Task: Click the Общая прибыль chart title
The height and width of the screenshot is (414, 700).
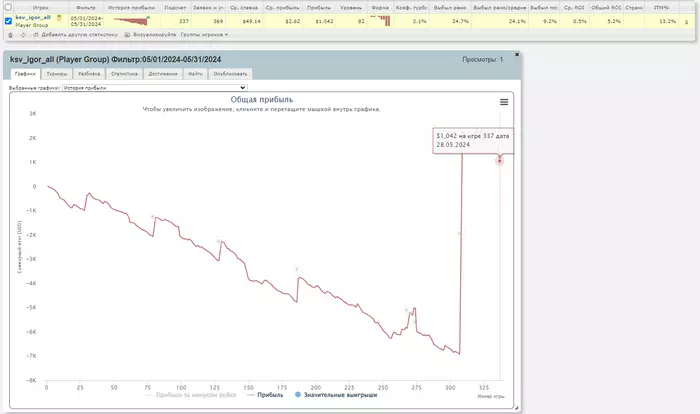Action: 262,100
